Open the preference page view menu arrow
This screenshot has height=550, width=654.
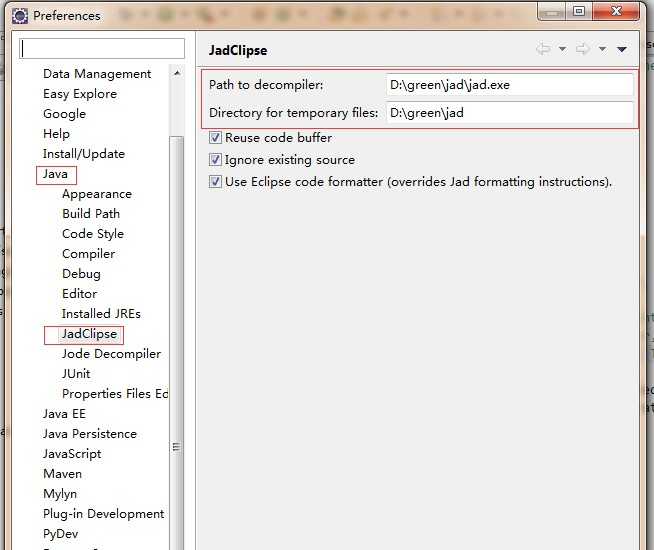pos(622,49)
